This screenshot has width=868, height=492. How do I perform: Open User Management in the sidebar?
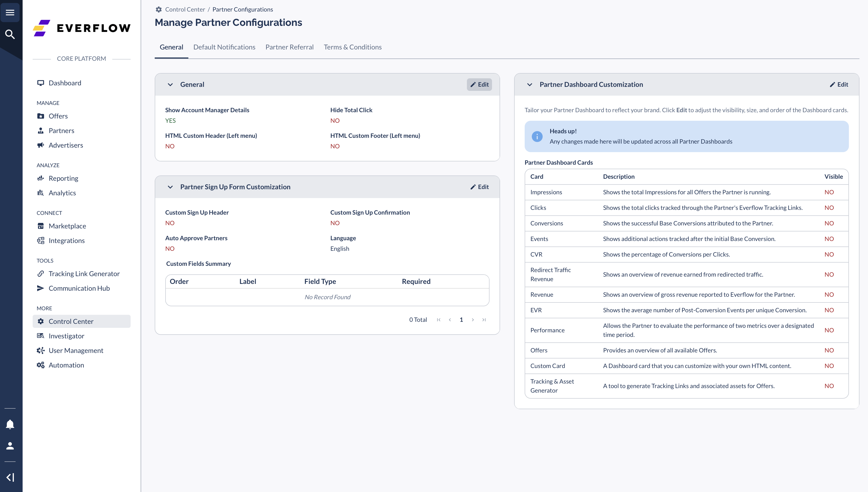81,350
